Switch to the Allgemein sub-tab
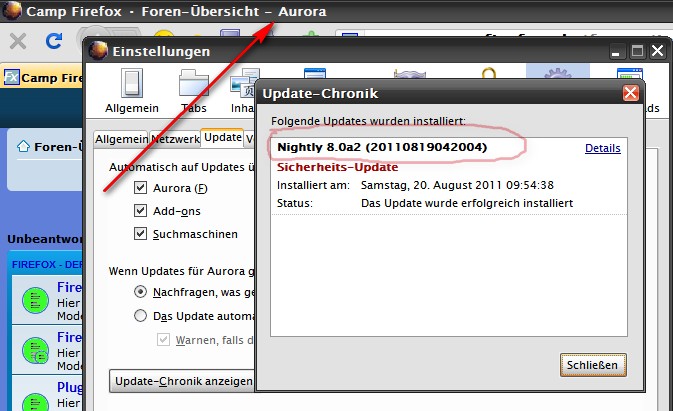The width and height of the screenshot is (673, 411). (121, 139)
